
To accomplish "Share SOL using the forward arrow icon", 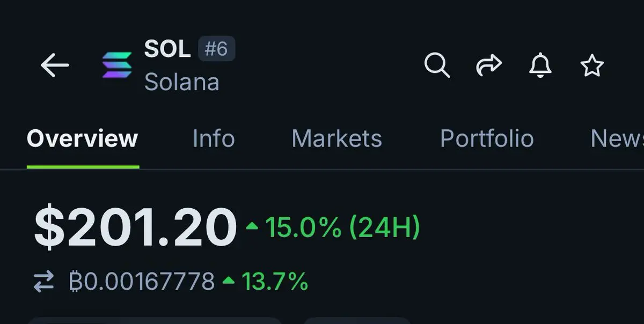I will click(489, 65).
